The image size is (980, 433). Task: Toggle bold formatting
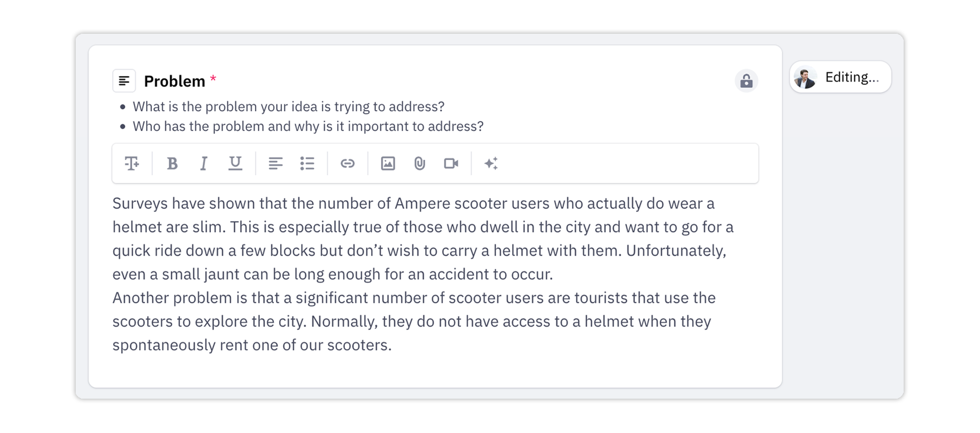[172, 164]
